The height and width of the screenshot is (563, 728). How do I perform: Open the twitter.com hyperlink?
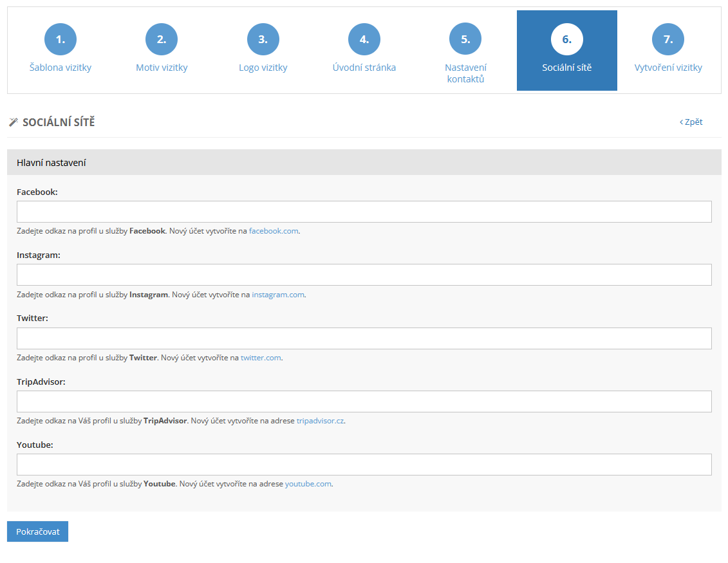pos(261,358)
